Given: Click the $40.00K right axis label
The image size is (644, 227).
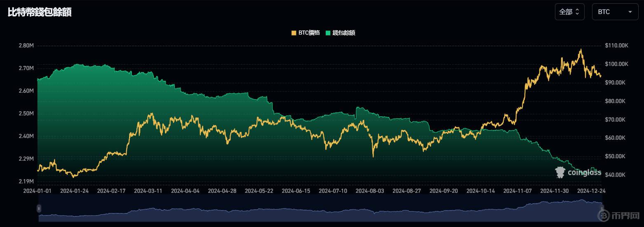Looking at the screenshot, I should click(615, 175).
